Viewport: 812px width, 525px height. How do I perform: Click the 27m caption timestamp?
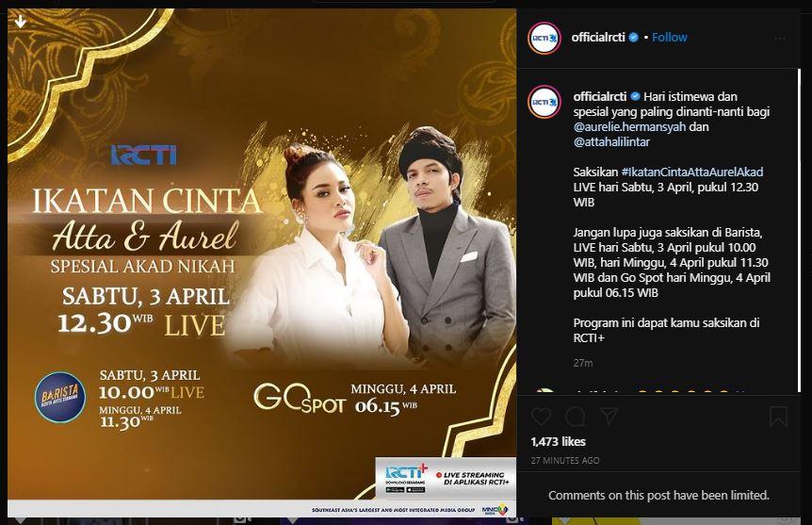point(582,363)
